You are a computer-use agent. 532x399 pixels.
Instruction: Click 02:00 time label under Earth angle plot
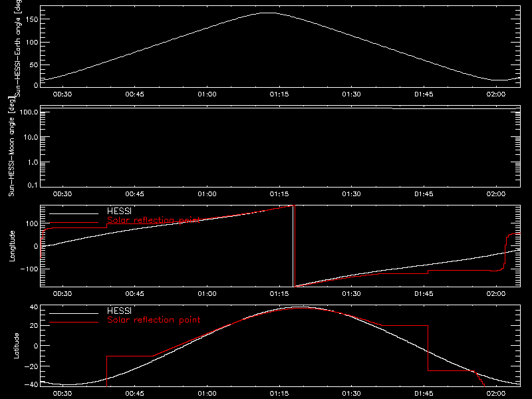496,94
